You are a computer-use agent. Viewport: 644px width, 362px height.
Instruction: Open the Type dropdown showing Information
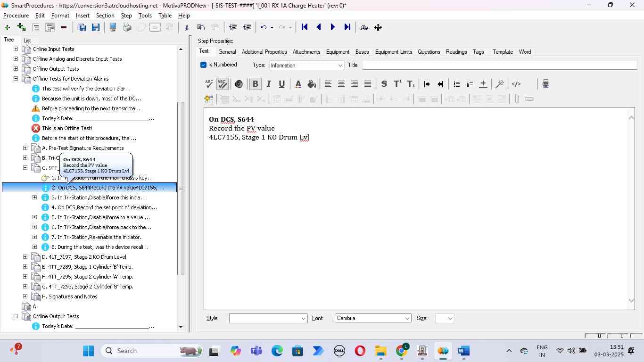tap(306, 65)
